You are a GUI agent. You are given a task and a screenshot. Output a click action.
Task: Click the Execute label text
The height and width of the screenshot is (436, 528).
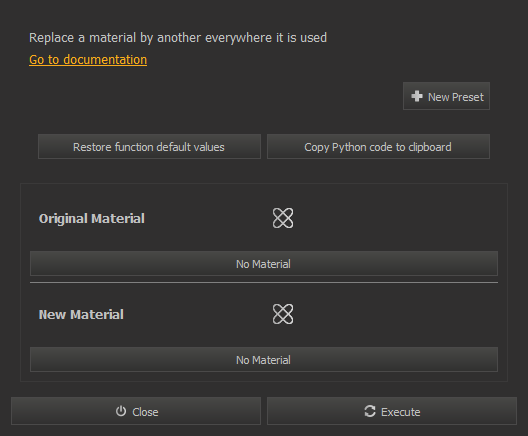click(400, 412)
